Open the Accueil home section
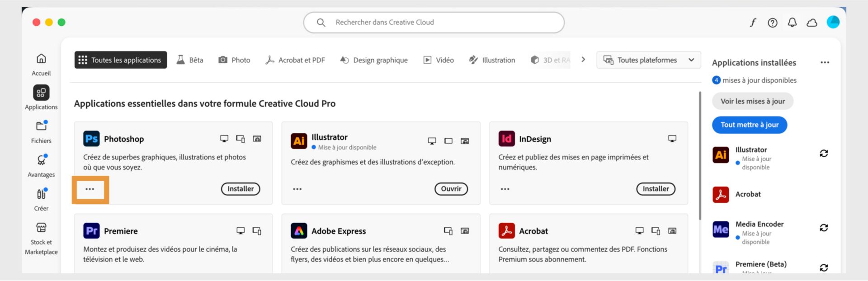The image size is (868, 281). click(41, 65)
